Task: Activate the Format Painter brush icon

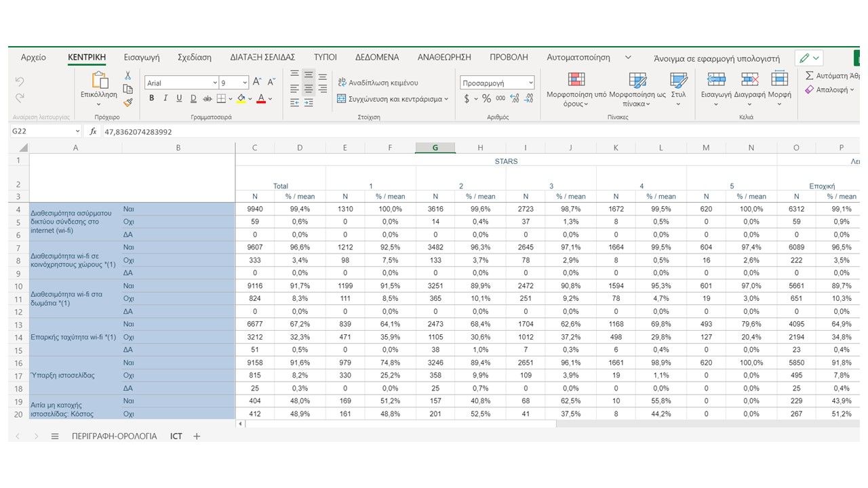Action: (x=127, y=102)
